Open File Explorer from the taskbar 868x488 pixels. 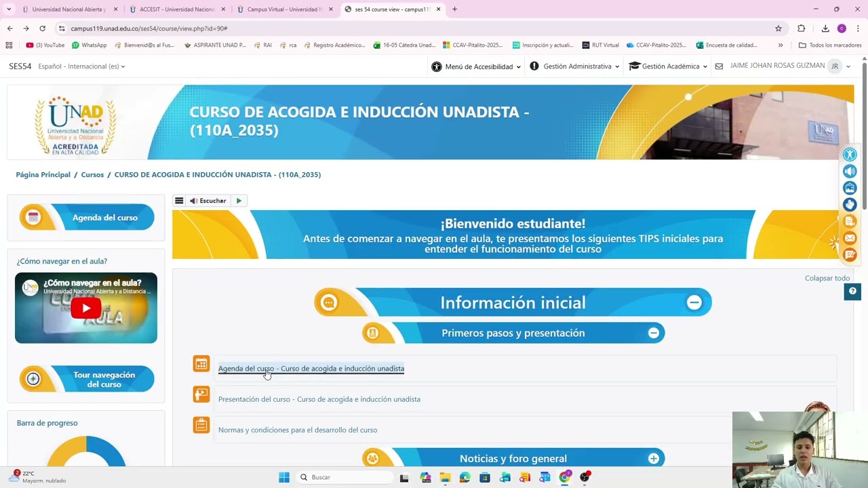coord(445,477)
